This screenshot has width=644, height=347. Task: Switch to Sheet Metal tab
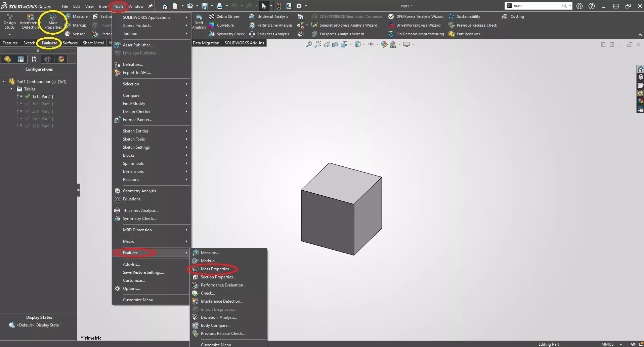(x=93, y=43)
